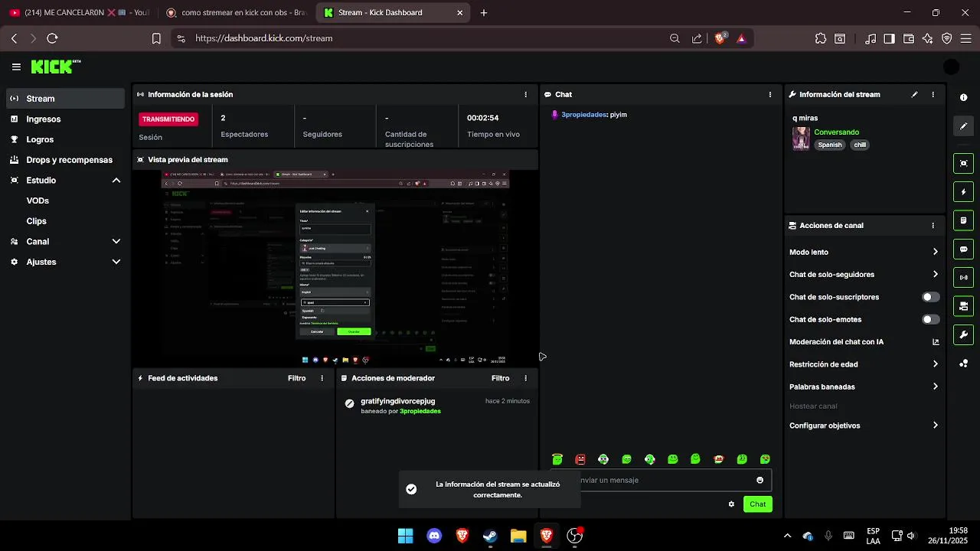980x551 pixels.
Task: Click the green Chat send button
Action: pyautogui.click(x=757, y=504)
